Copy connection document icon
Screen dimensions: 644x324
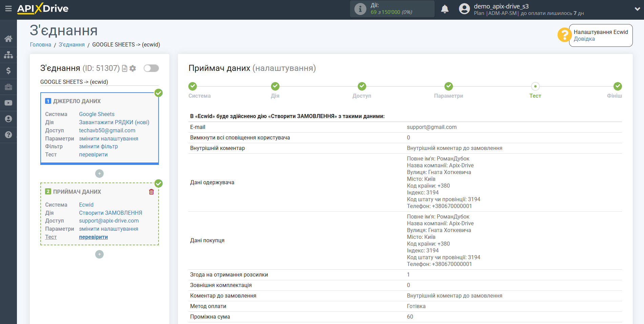125,69
